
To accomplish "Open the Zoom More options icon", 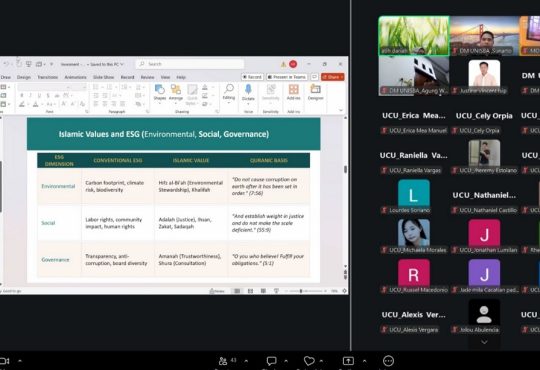I will pos(388,361).
